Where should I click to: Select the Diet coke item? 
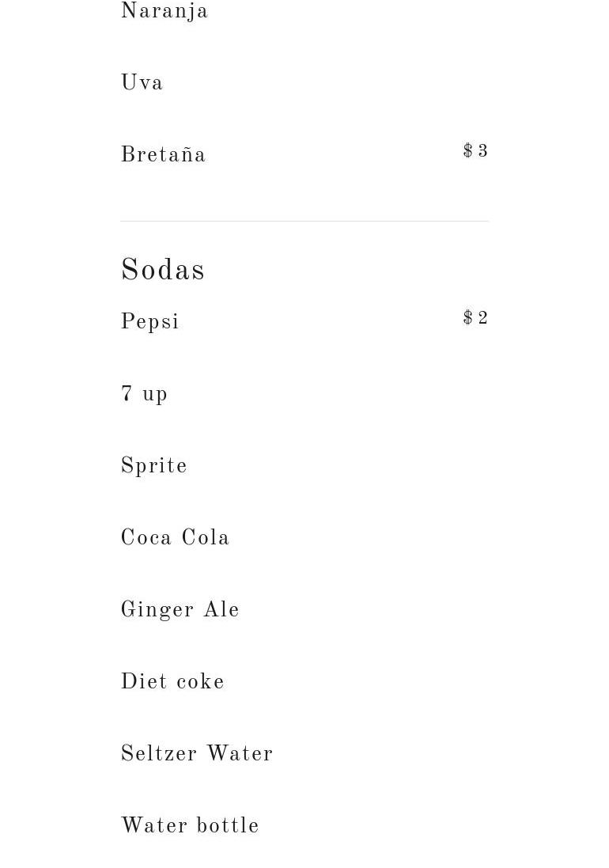pos(173,682)
